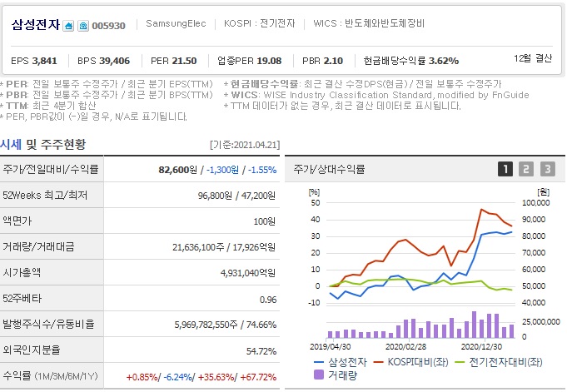
Task: Click the 시가총액 row label
Action: (22, 272)
